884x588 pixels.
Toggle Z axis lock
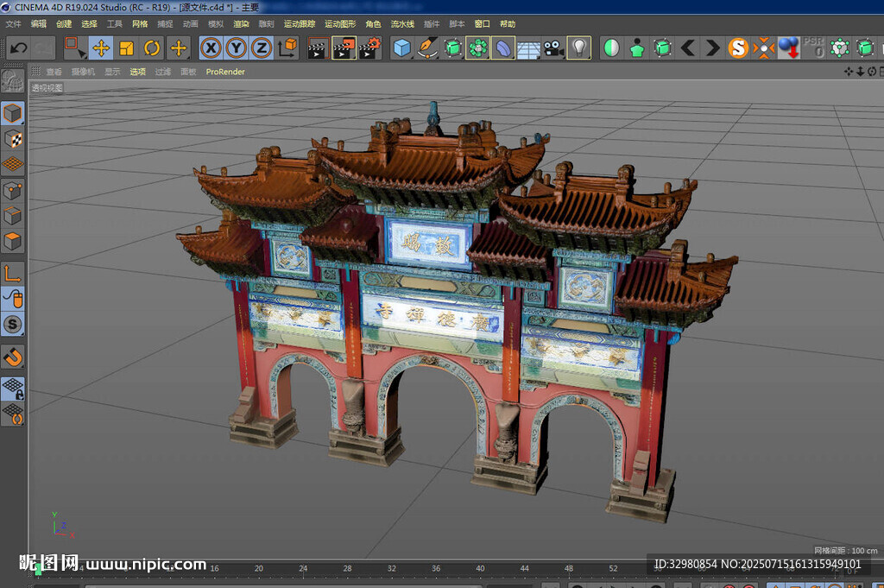click(262, 47)
